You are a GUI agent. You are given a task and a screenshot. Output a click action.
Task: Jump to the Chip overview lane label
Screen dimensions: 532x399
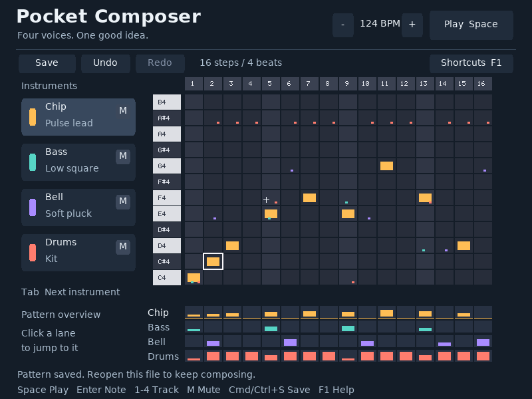158,313
